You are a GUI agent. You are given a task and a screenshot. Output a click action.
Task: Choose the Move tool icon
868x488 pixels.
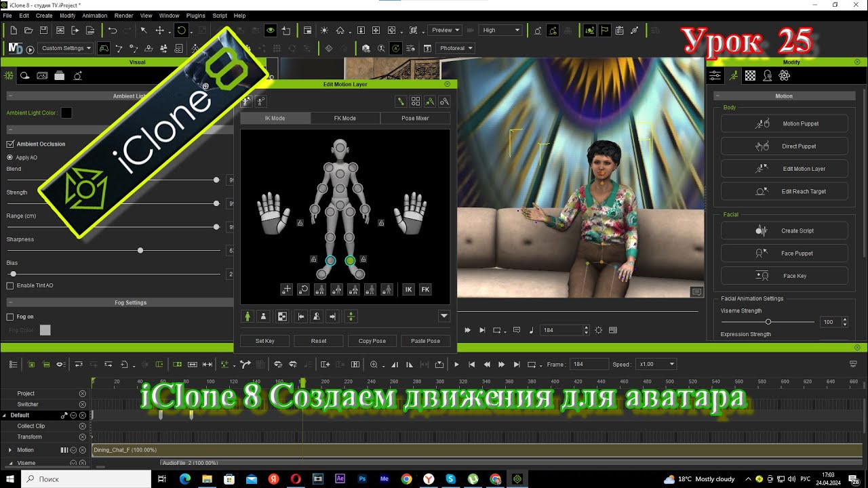160,30
